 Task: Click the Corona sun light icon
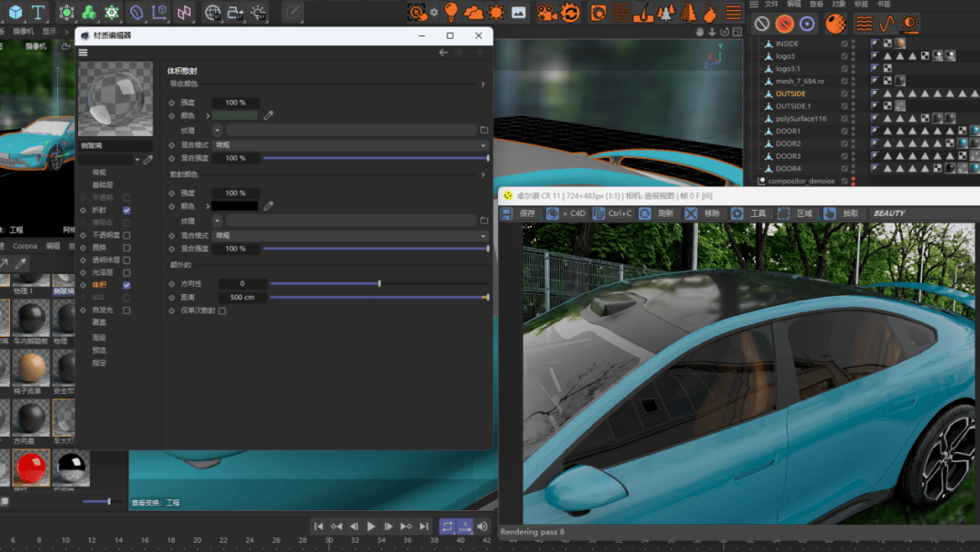click(x=496, y=12)
